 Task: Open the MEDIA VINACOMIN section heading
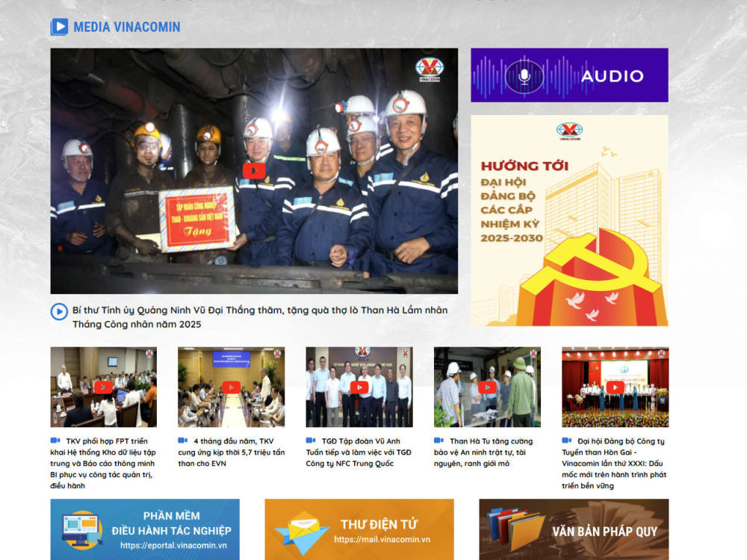pos(127,27)
